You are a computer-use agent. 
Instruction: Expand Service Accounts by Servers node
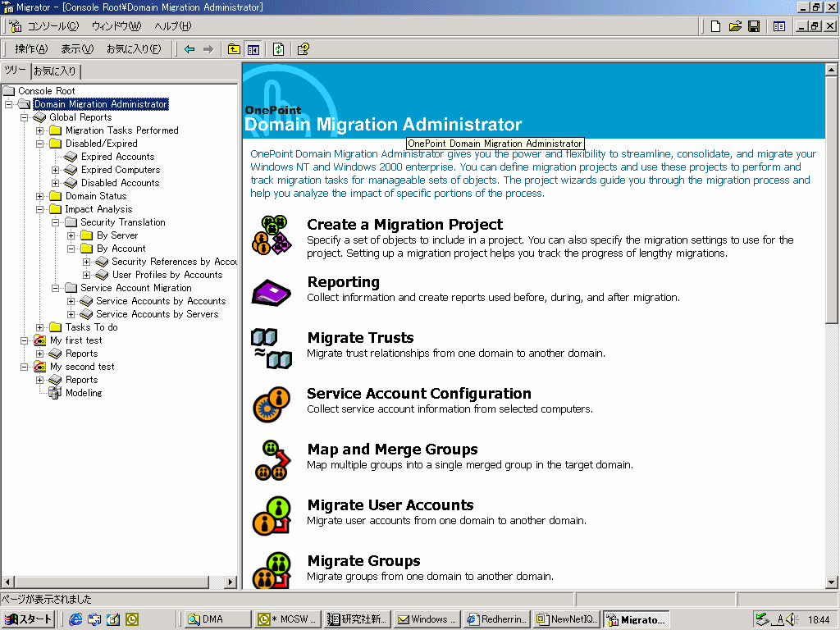(x=71, y=314)
